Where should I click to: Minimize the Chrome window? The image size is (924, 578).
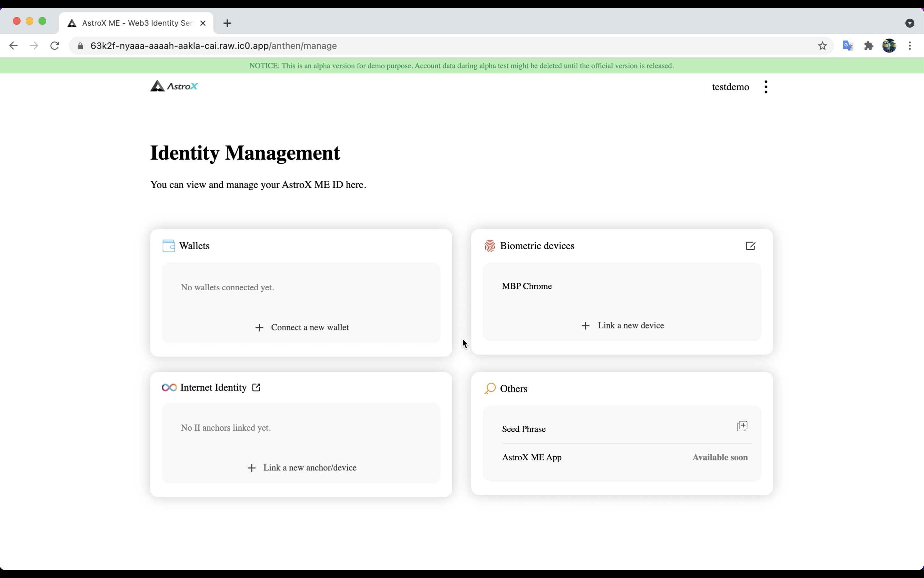coord(30,21)
